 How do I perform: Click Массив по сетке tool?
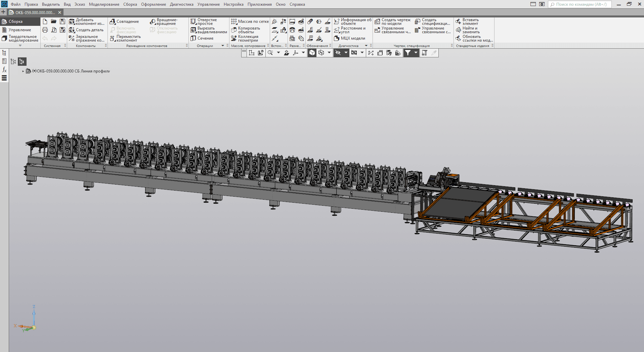[250, 21]
